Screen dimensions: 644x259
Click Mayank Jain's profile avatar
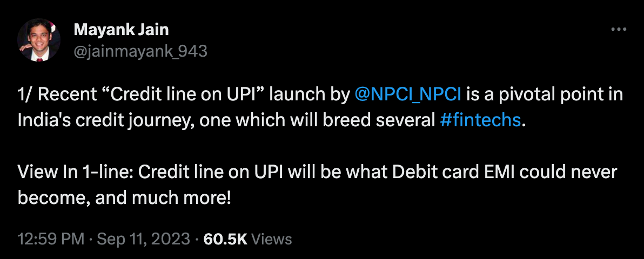pos(38,40)
